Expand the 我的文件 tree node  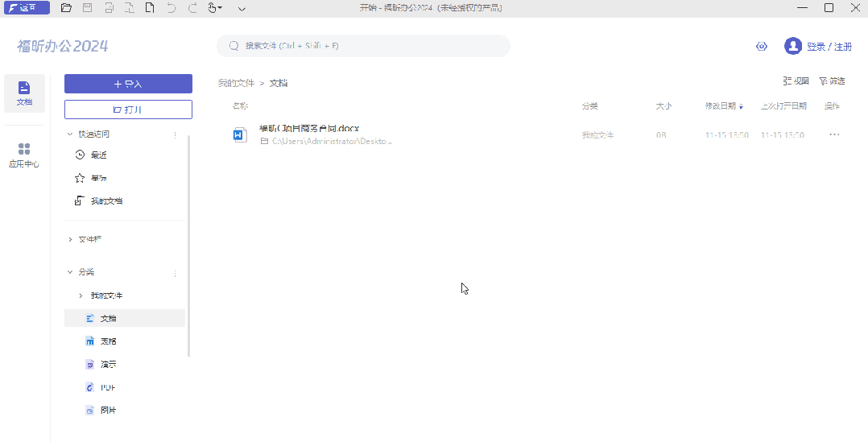[x=81, y=296]
